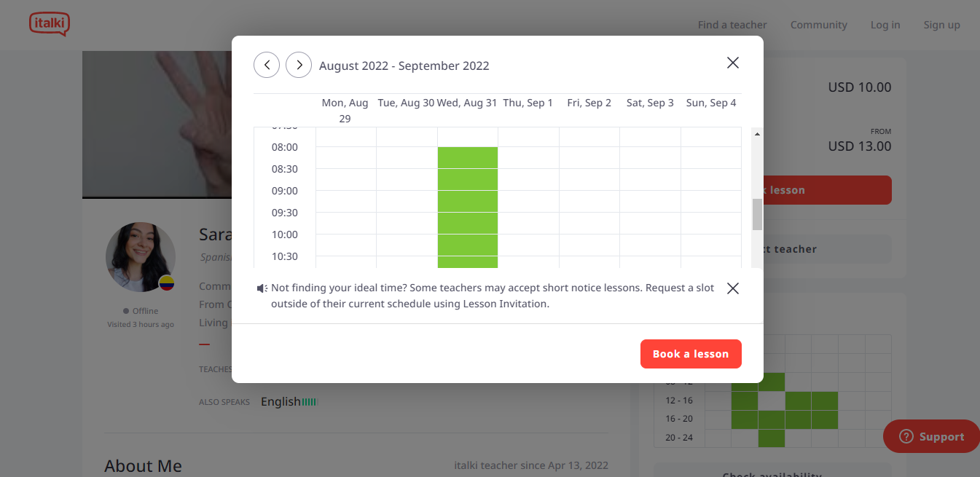The width and height of the screenshot is (980, 477).
Task: Go to previous week in calendar
Action: pos(267,65)
